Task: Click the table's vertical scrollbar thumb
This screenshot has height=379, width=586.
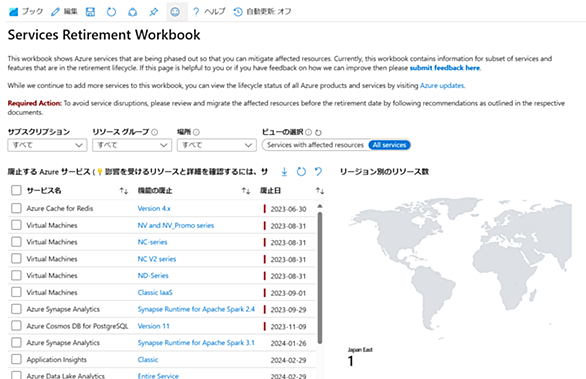Action: [x=320, y=278]
